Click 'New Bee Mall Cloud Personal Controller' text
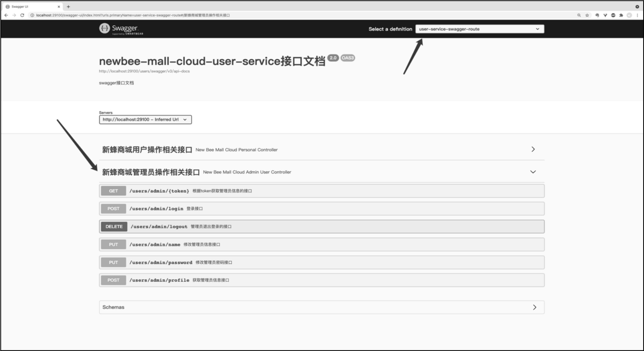The image size is (644, 351). tap(237, 150)
